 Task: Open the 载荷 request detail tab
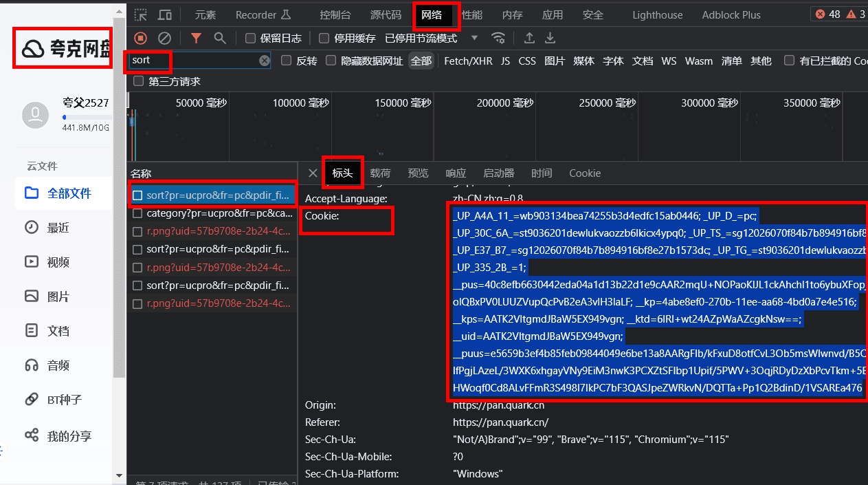point(380,173)
